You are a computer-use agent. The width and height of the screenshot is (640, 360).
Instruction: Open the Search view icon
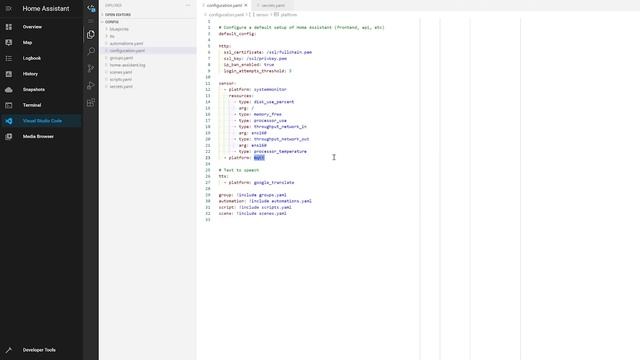(91, 51)
